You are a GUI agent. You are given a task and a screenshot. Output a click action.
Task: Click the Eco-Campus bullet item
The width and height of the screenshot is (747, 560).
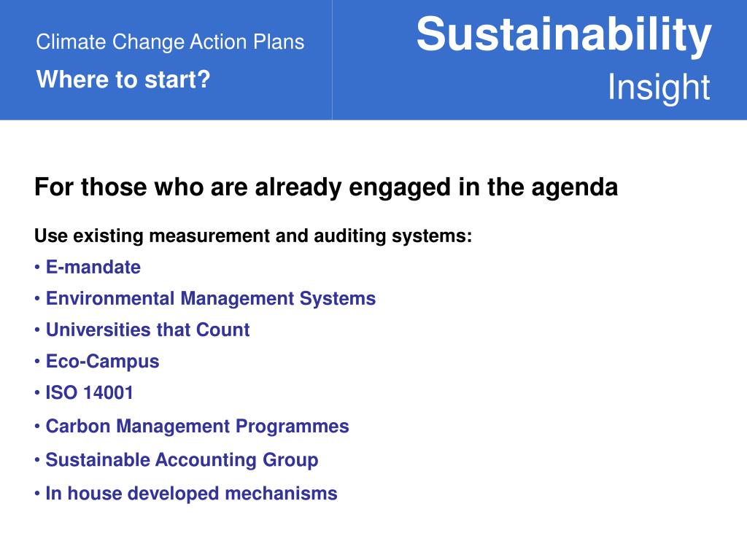(x=102, y=362)
